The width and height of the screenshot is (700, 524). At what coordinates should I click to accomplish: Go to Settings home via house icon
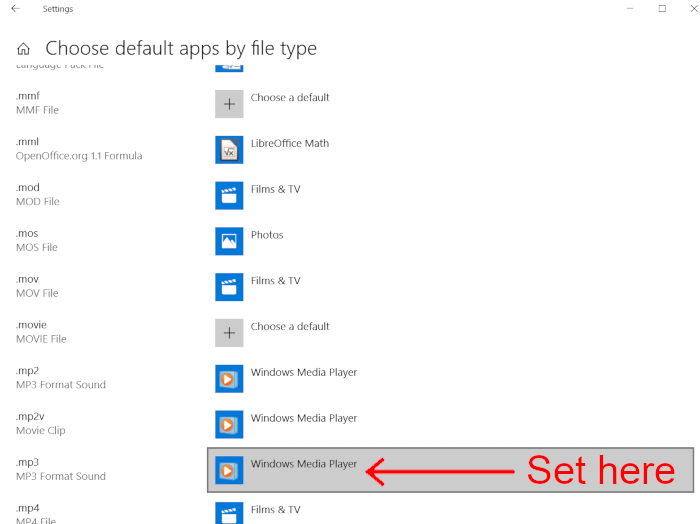pos(24,49)
